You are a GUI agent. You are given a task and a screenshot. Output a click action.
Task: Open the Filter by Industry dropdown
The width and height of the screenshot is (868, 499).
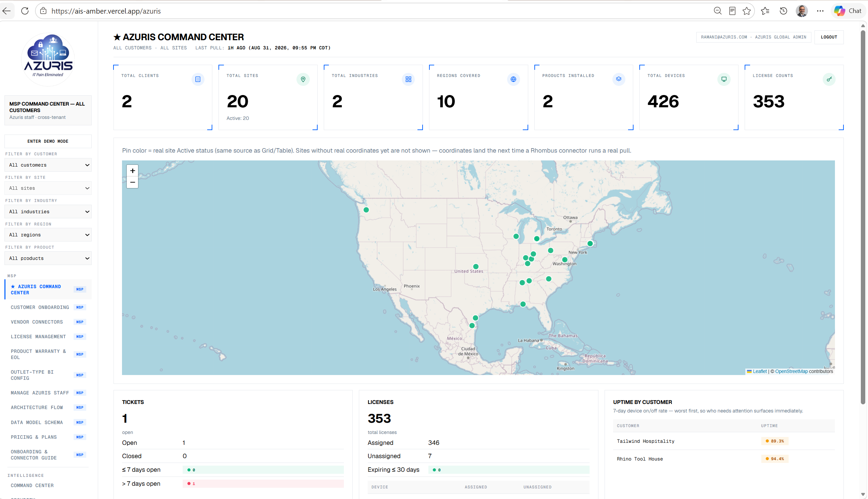pos(48,212)
